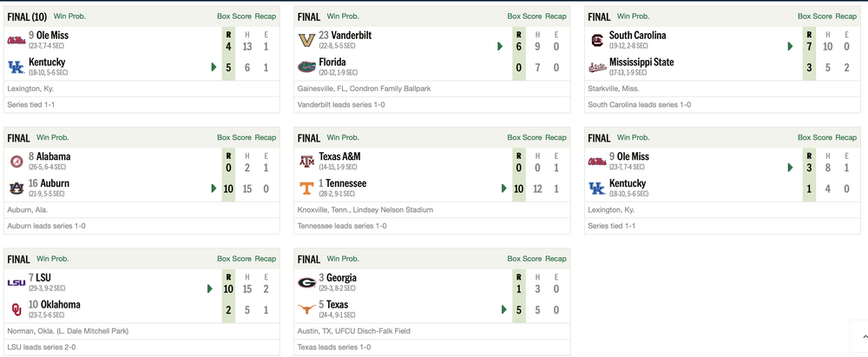Click the Texas A&M logo

[x=306, y=162]
